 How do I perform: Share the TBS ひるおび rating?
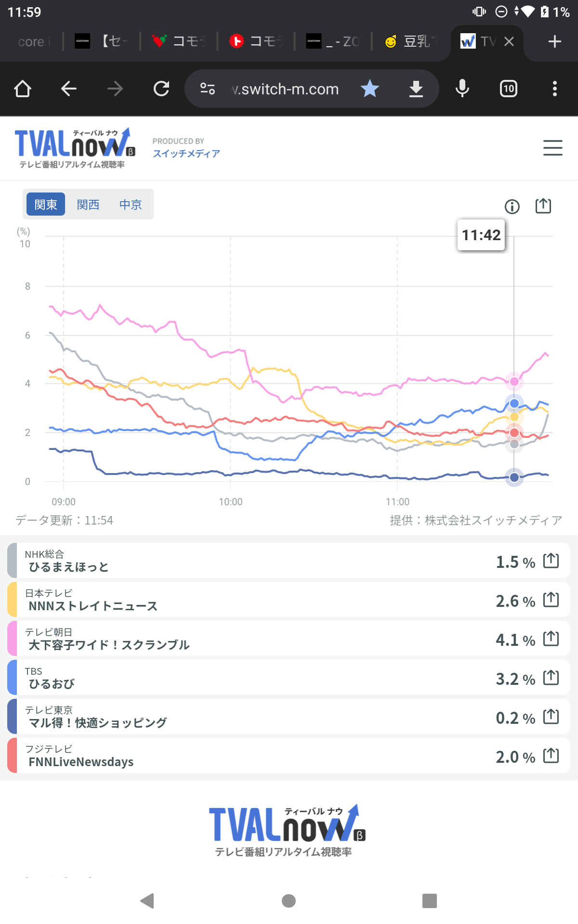coord(551,678)
